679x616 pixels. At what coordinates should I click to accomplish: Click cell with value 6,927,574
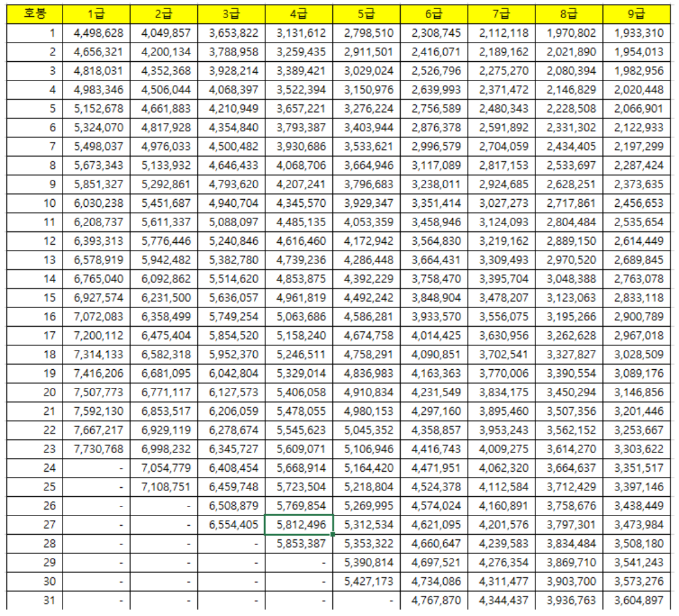(96, 298)
